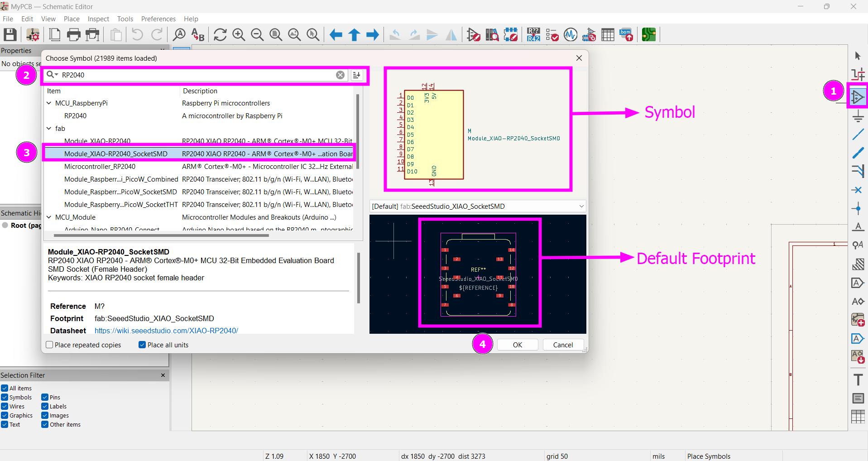Enable Place repeated copies checkbox
This screenshot has width=868, height=461.
tap(50, 345)
